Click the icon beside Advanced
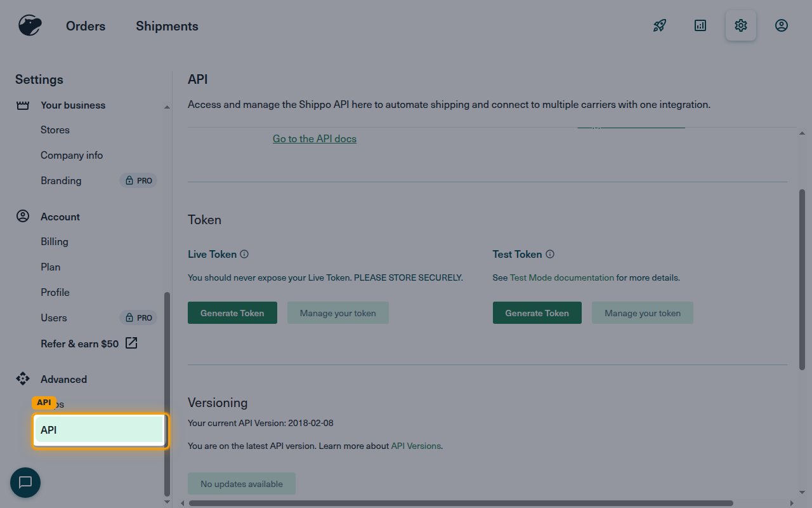 pos(23,379)
